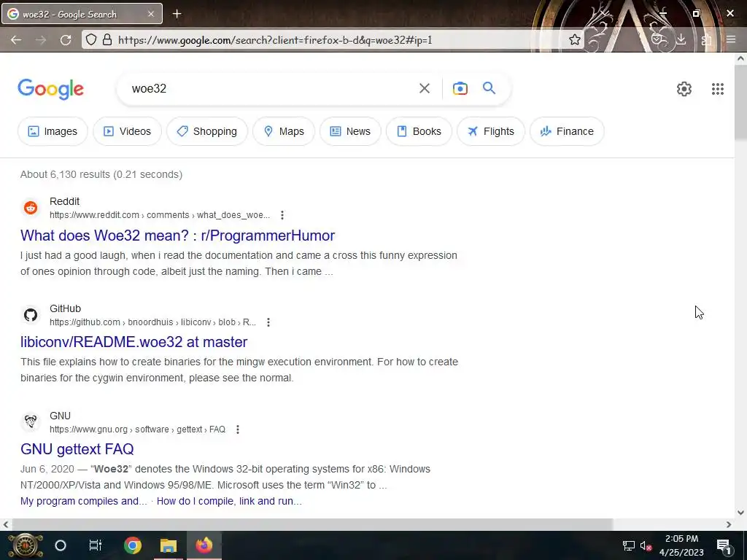The image size is (747, 560).
Task: Clear the search box text
Action: (x=425, y=88)
